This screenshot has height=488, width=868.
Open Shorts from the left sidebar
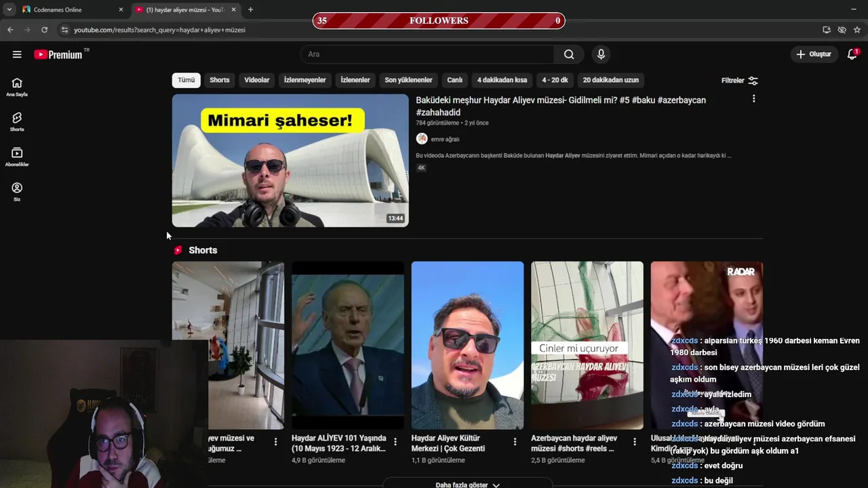click(17, 122)
